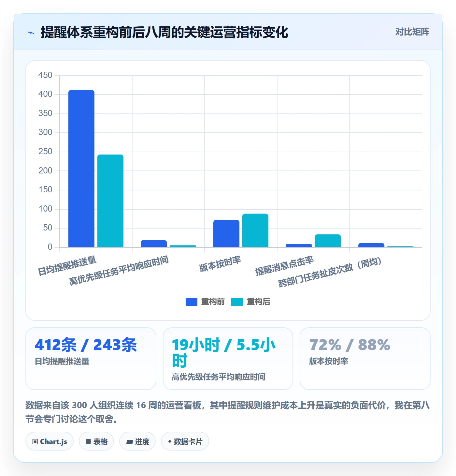Viewport: 456px width, 476px height.
Task: Click the 重构前 legend label
Action: [213, 302]
